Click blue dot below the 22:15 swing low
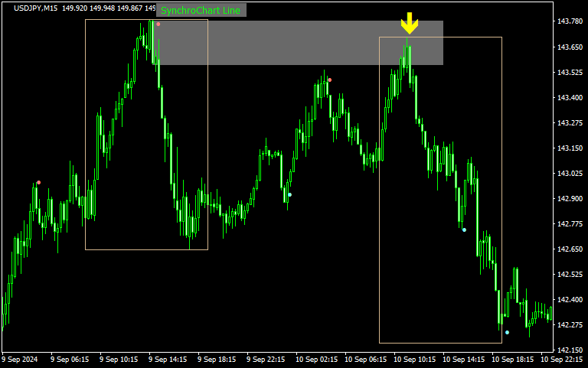 (289, 194)
